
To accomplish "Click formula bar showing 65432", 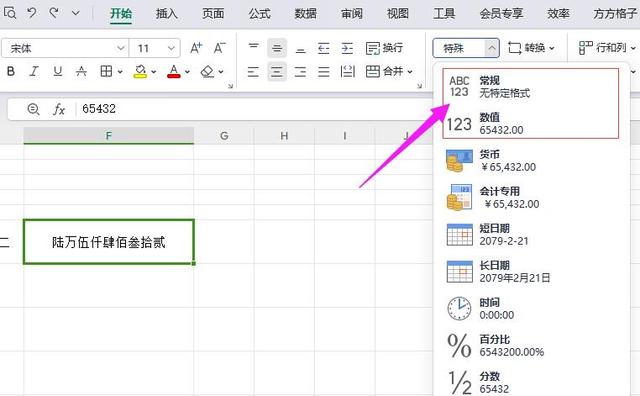I will coord(253,109).
